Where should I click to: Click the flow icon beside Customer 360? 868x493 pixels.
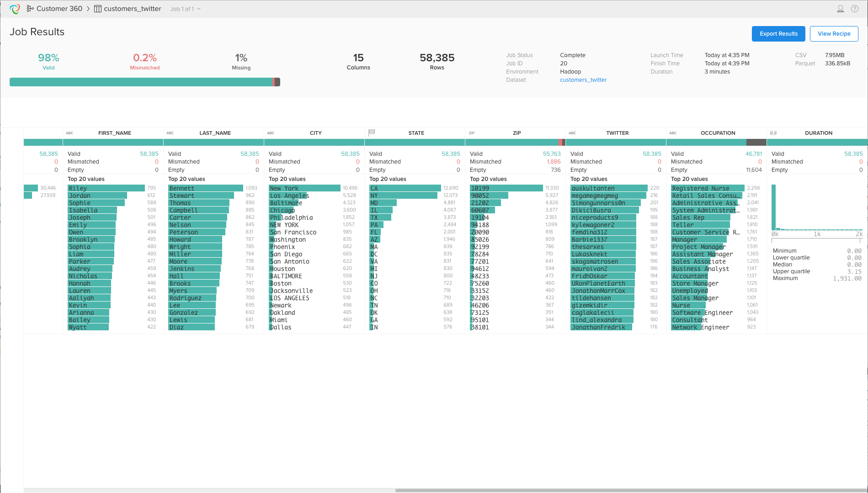(x=30, y=8)
